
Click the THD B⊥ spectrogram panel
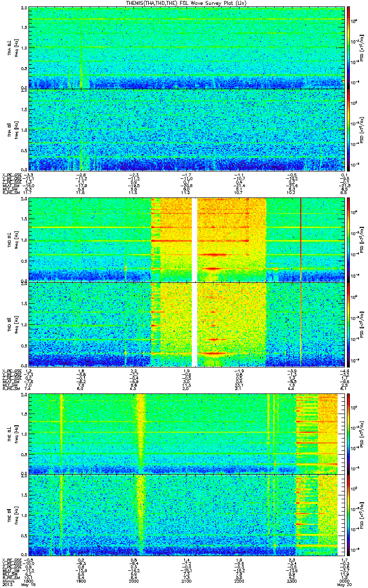tap(185, 240)
